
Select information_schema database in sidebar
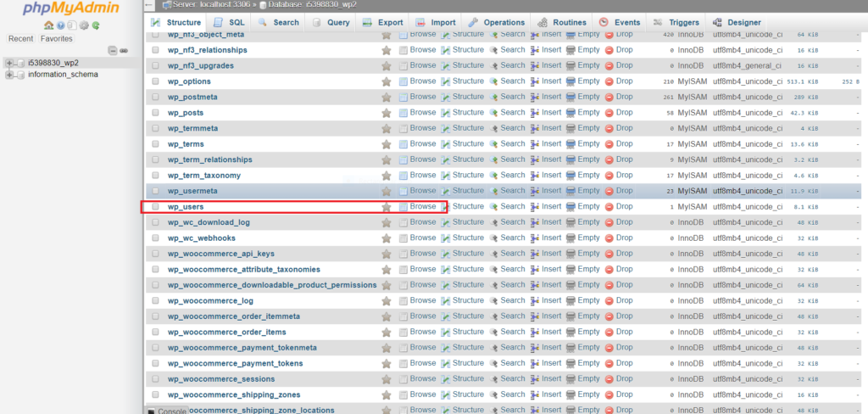[x=63, y=75]
